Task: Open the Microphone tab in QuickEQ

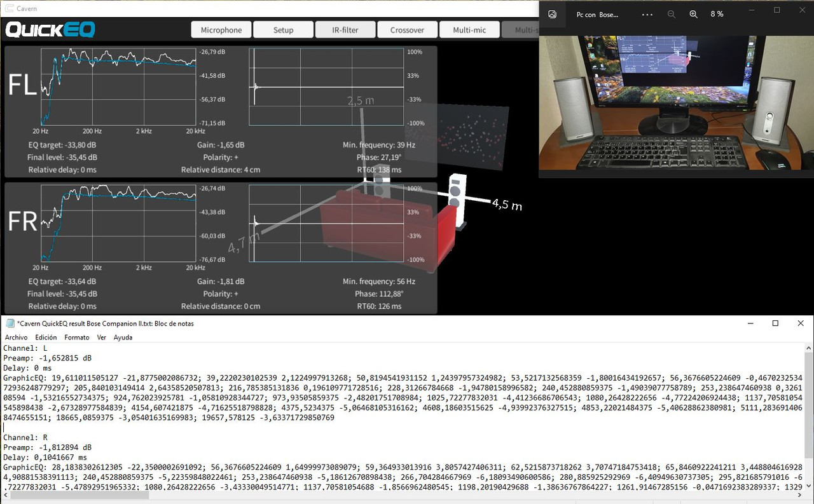Action: pyautogui.click(x=221, y=30)
